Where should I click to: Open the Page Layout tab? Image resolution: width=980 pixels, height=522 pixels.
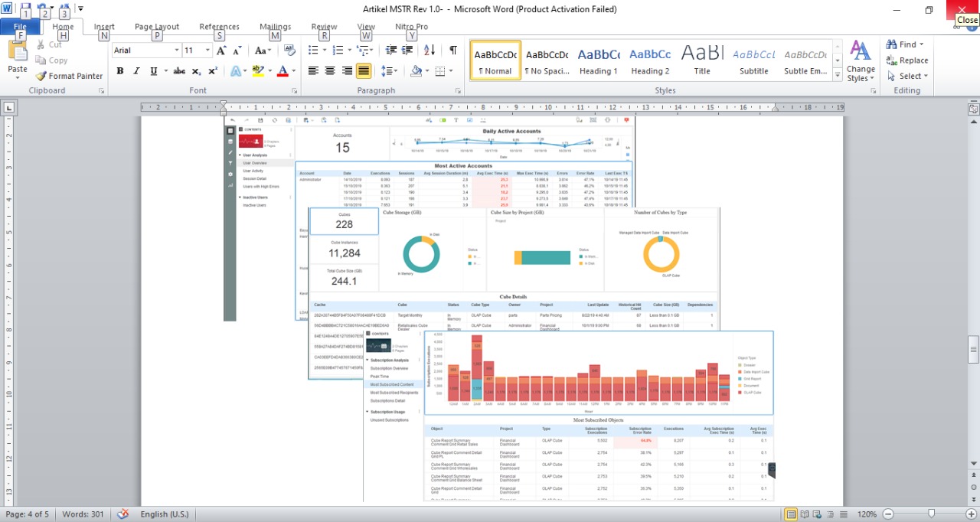[157, 27]
